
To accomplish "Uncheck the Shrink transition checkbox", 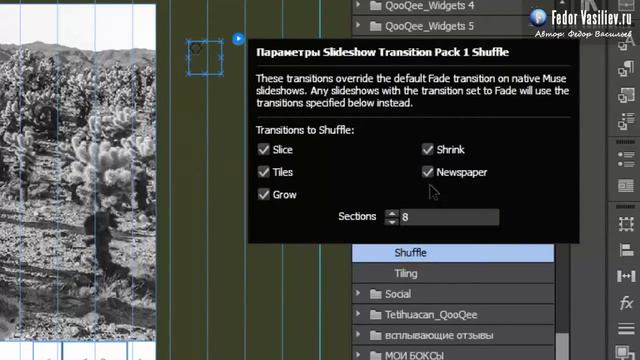I will [x=427, y=149].
